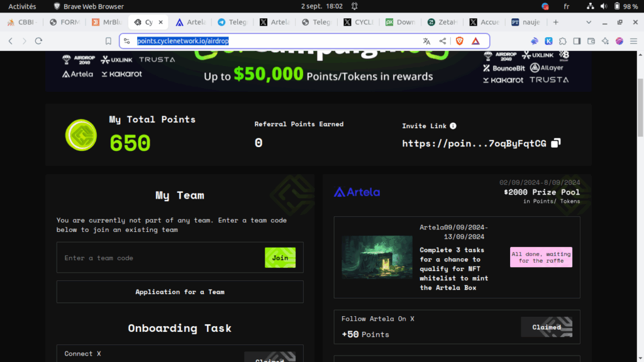
Task: Click the page vertical scrollbar
Action: 640,107
